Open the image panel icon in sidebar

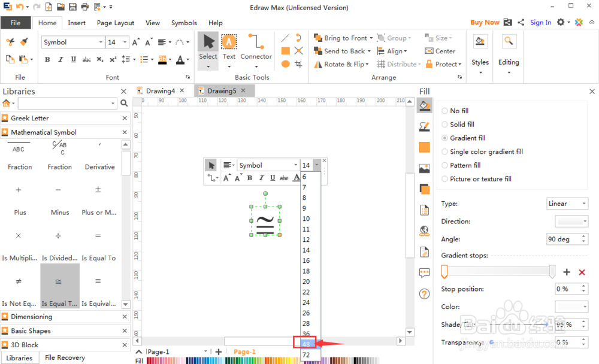(x=425, y=168)
